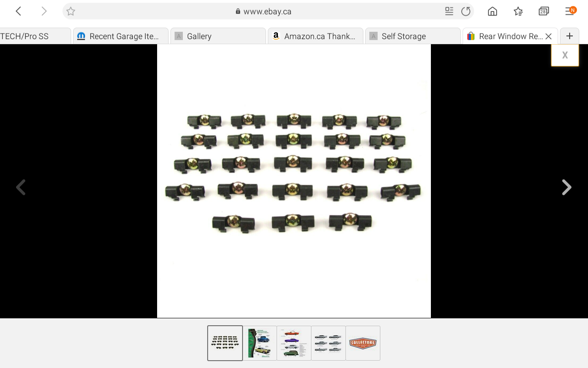Screen dimensions: 588x368
Task: Reload the page with refresh icon
Action: (466, 11)
